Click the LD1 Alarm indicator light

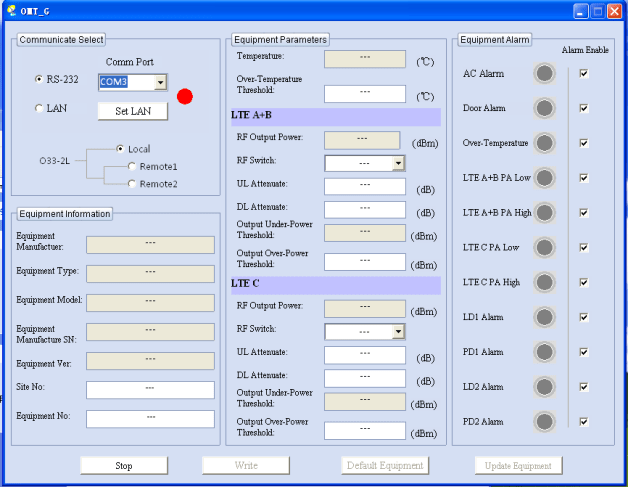(544, 317)
